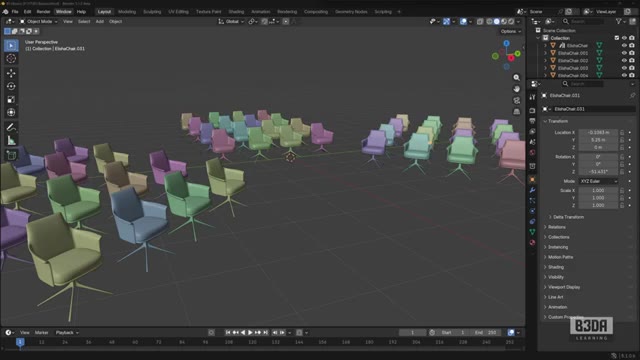Open the File menu

click(x=15, y=12)
